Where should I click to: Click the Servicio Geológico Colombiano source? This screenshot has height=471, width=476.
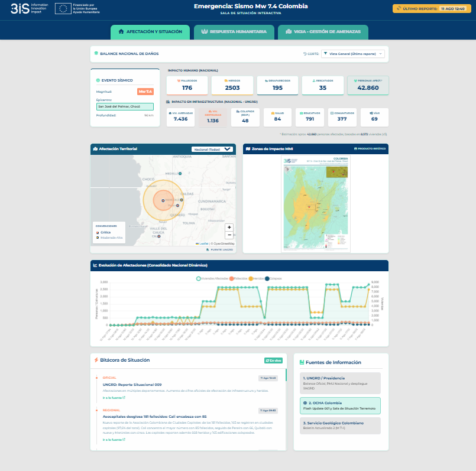click(x=340, y=425)
